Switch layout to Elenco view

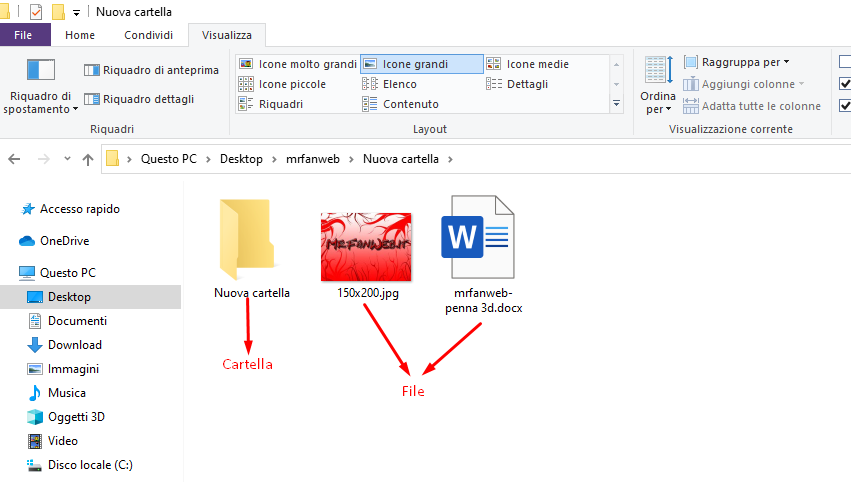point(399,84)
